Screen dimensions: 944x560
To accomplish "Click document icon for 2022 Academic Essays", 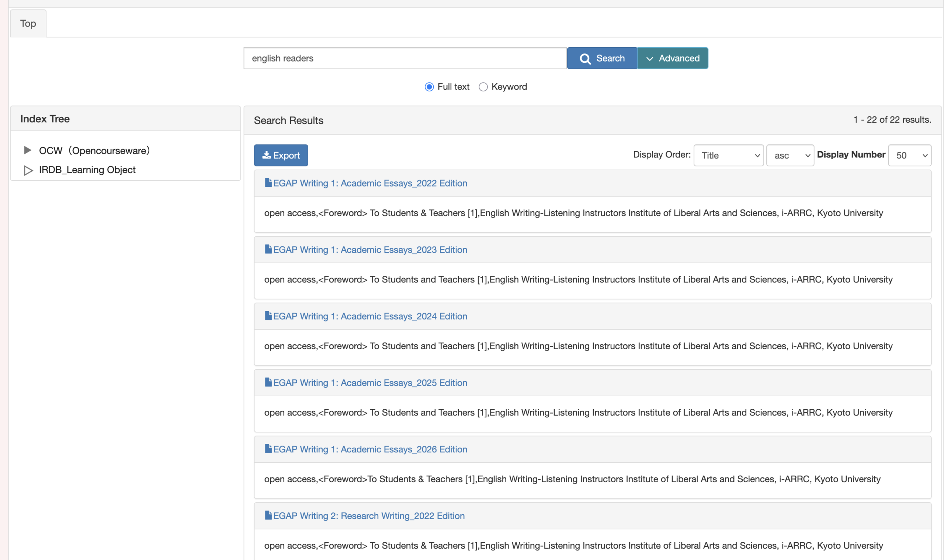I will pos(268,183).
